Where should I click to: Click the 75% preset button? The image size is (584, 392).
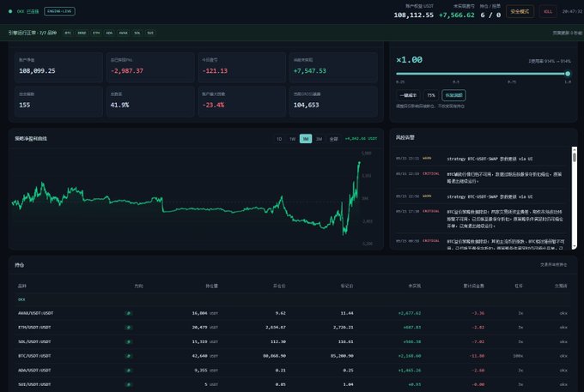point(431,95)
